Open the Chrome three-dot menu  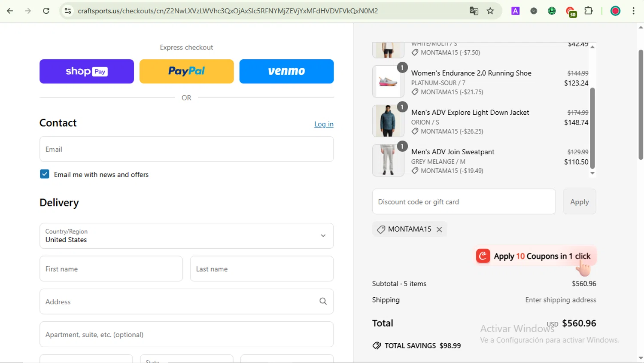click(634, 11)
